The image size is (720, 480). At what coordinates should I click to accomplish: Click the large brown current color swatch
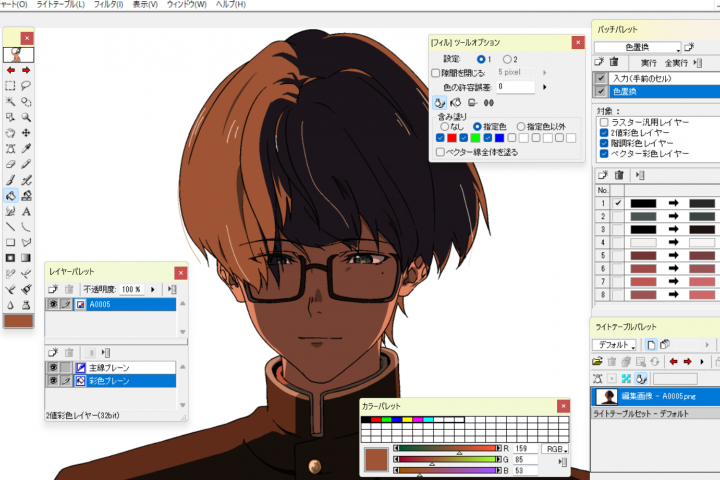tap(378, 461)
